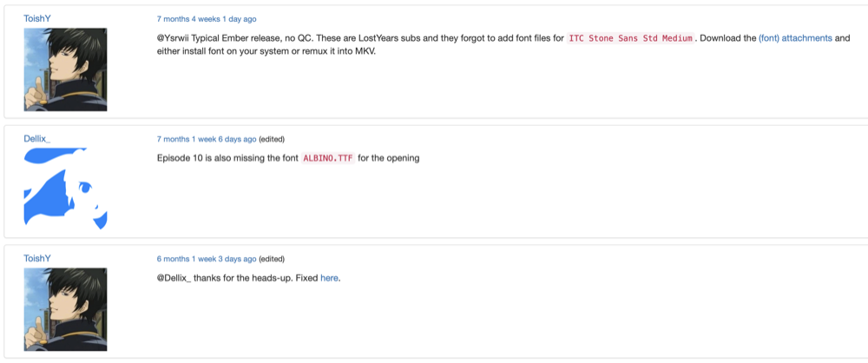
Task: Click "(edited)" label on Dellix_'s comment
Action: coord(272,139)
